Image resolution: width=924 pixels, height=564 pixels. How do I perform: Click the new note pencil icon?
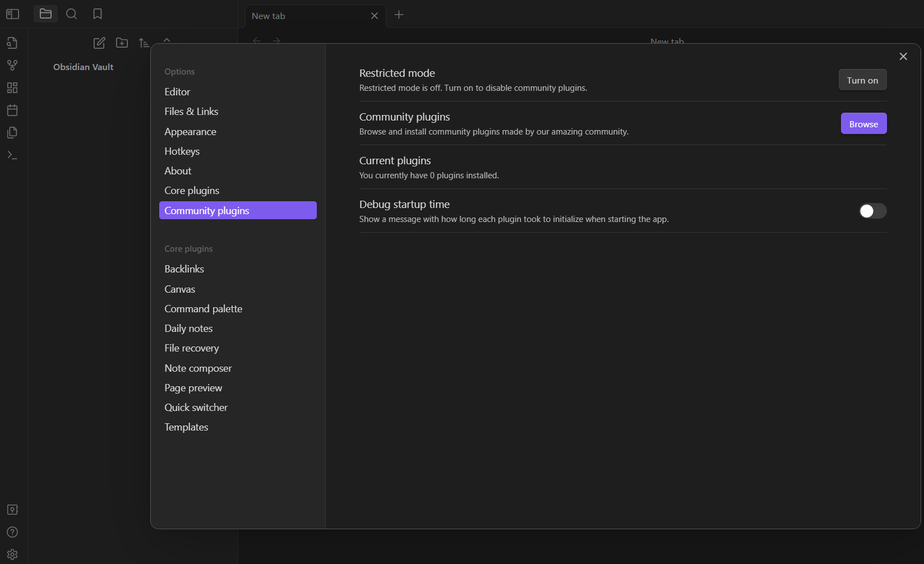coord(99,43)
